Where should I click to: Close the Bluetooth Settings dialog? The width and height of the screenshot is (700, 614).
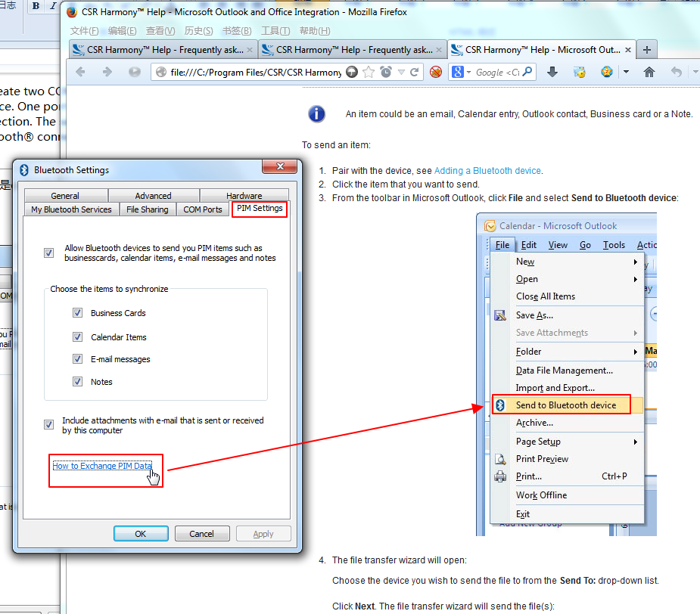[280, 166]
